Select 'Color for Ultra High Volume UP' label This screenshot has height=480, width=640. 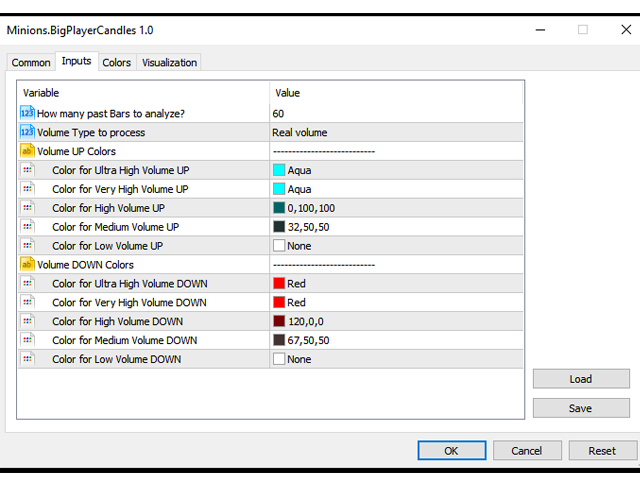[121, 170]
